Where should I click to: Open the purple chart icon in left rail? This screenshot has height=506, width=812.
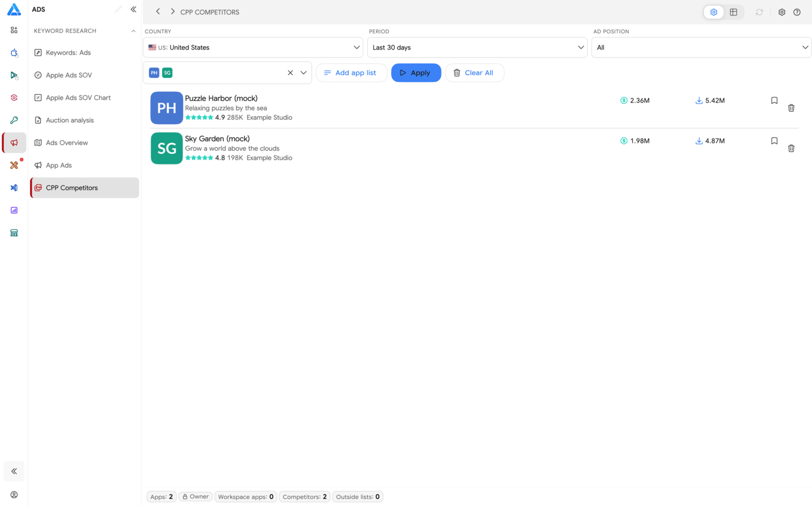click(14, 210)
